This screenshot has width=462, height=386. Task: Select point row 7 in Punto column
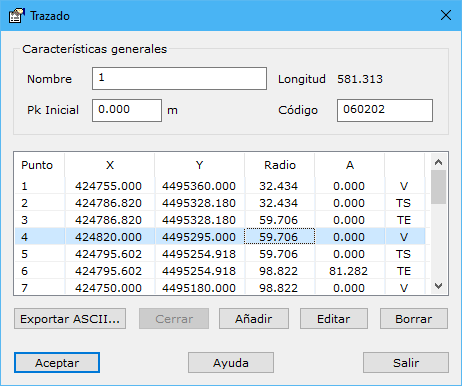point(24,288)
